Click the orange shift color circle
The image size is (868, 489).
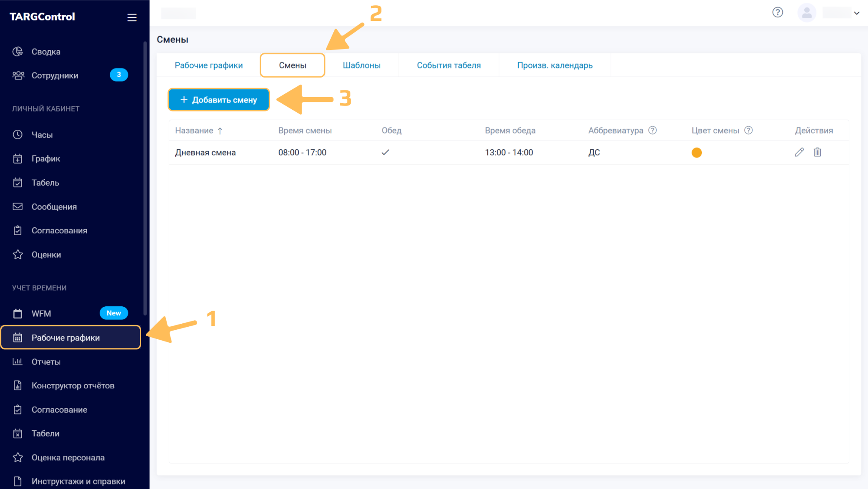(x=697, y=153)
